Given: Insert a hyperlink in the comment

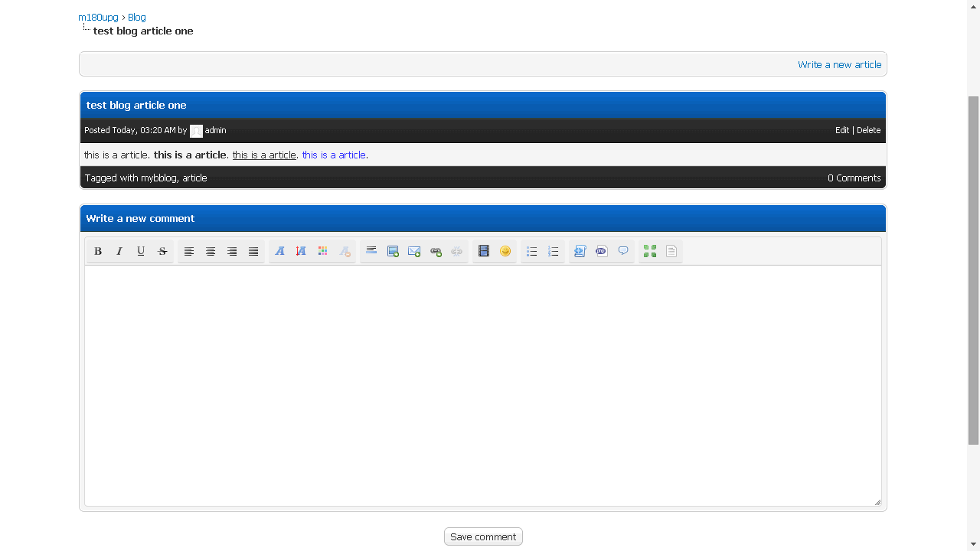Looking at the screenshot, I should [x=436, y=251].
